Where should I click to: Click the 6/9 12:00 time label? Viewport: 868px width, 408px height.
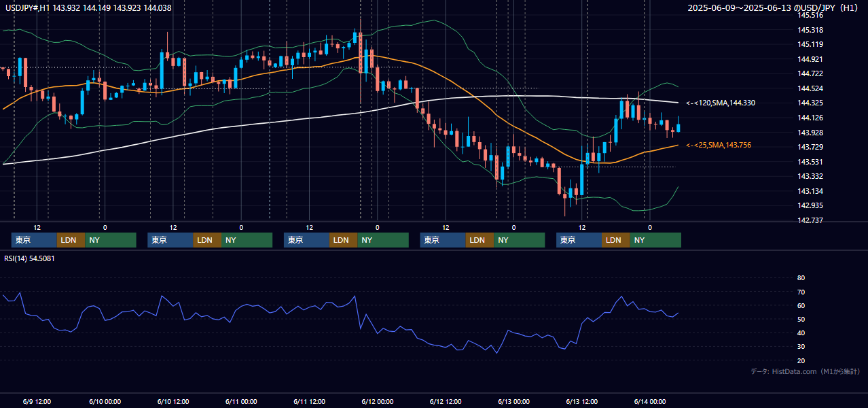coord(37,401)
